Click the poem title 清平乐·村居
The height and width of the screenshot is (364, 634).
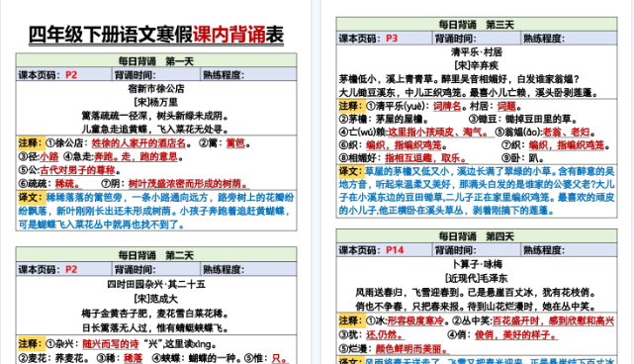point(477,51)
